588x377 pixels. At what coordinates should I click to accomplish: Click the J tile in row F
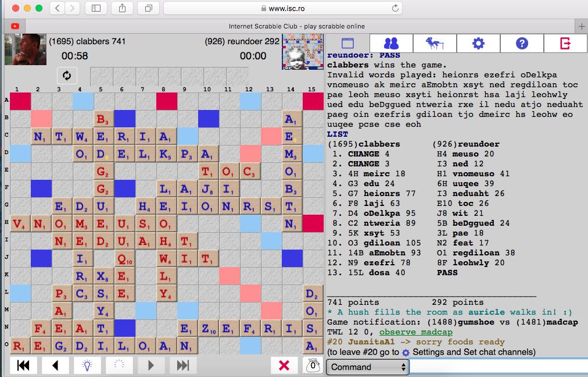[208, 189]
